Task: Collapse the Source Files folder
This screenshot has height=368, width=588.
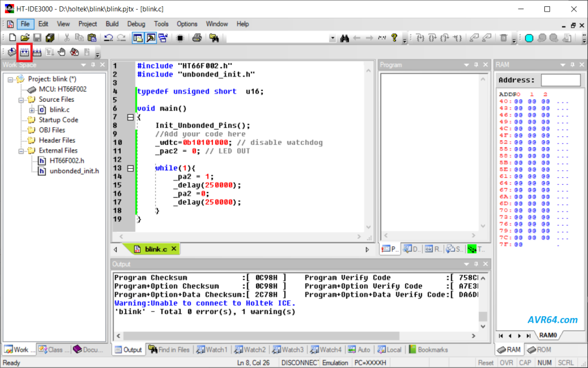Action: pos(22,99)
